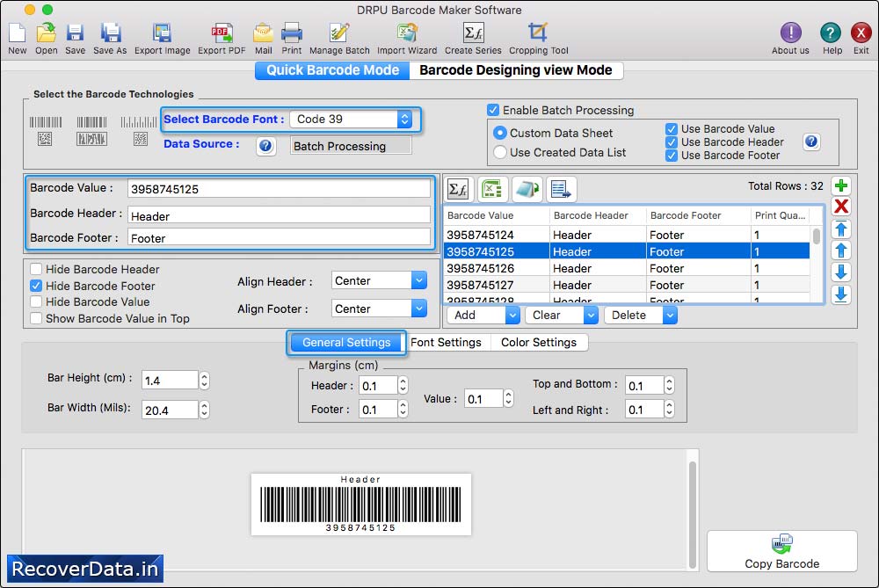Toggle Enable Batch Processing checkbox
Screen dimensions: 879x588
[x=493, y=110]
